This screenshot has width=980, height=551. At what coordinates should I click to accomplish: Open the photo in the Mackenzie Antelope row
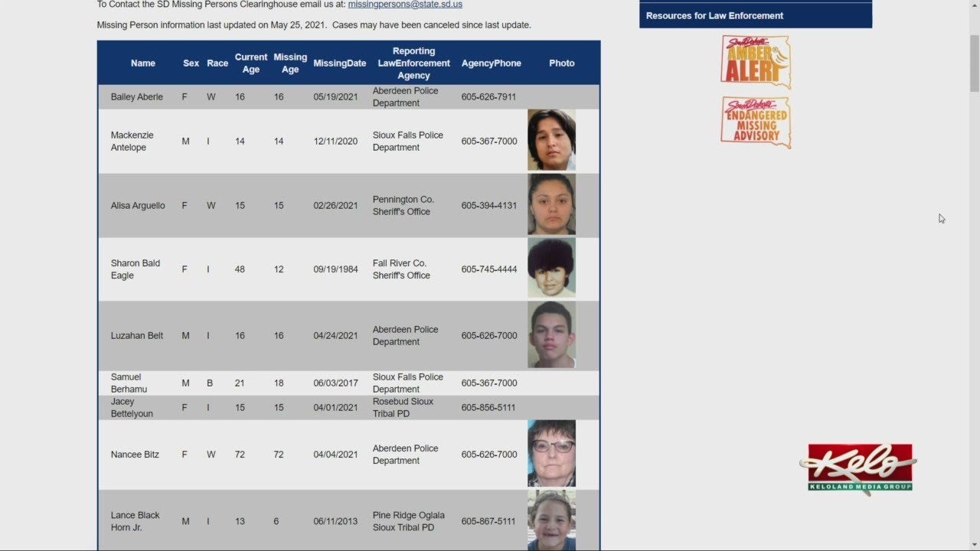[x=551, y=140]
